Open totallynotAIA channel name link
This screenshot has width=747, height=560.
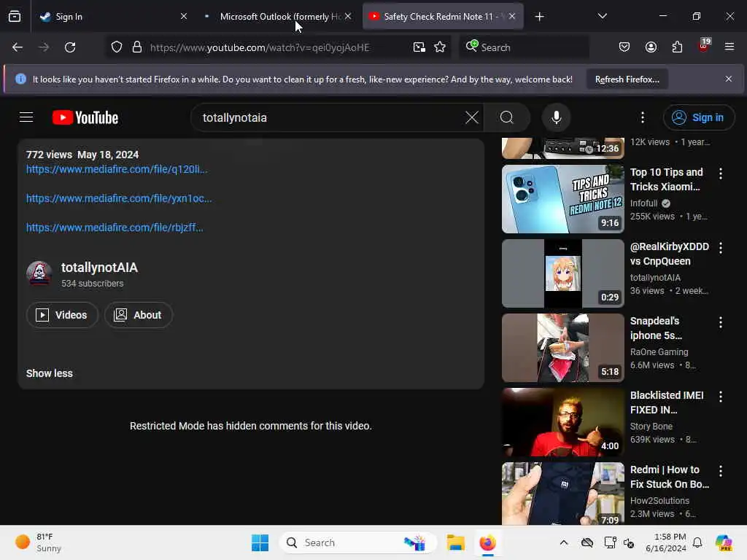(x=99, y=268)
